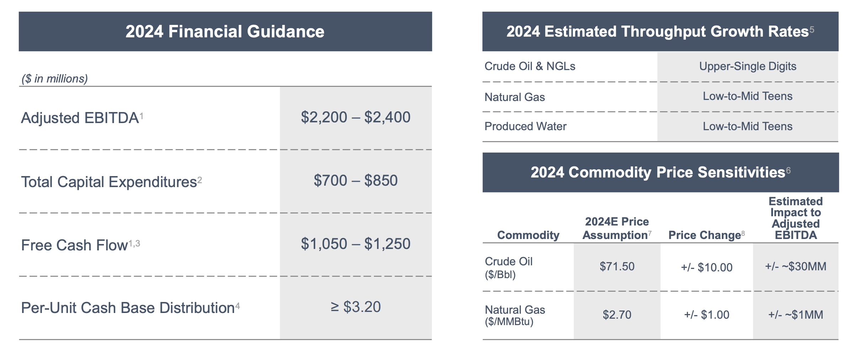Screen dimensions: 868x345
Task: Click the $71.50 crude oil price cell
Action: point(617,266)
